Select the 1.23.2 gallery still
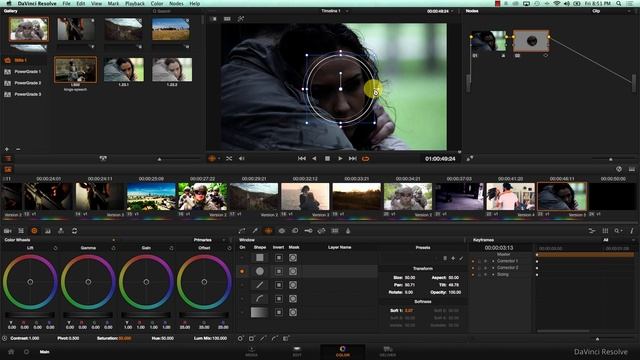 [x=172, y=69]
